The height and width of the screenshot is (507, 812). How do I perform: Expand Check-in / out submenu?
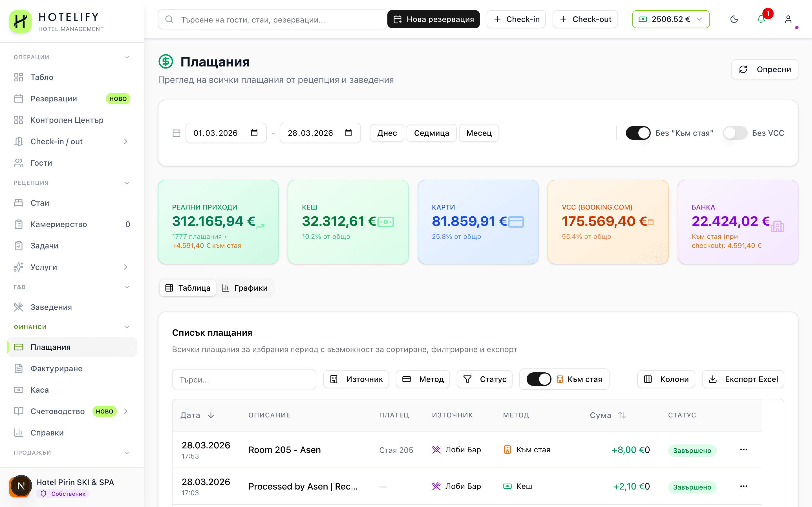click(x=126, y=141)
